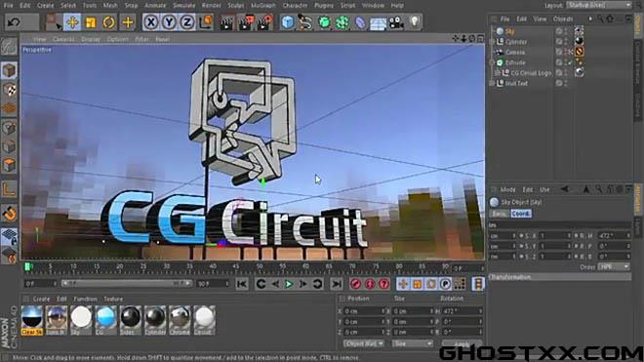Open the rotation Order HPB dropdown
This screenshot has width=644, height=362.
pos(614,266)
